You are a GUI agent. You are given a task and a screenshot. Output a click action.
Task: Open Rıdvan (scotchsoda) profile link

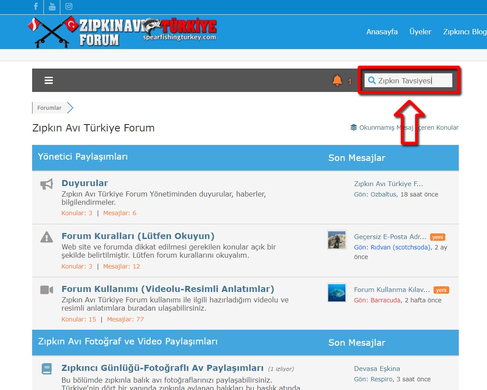401,247
